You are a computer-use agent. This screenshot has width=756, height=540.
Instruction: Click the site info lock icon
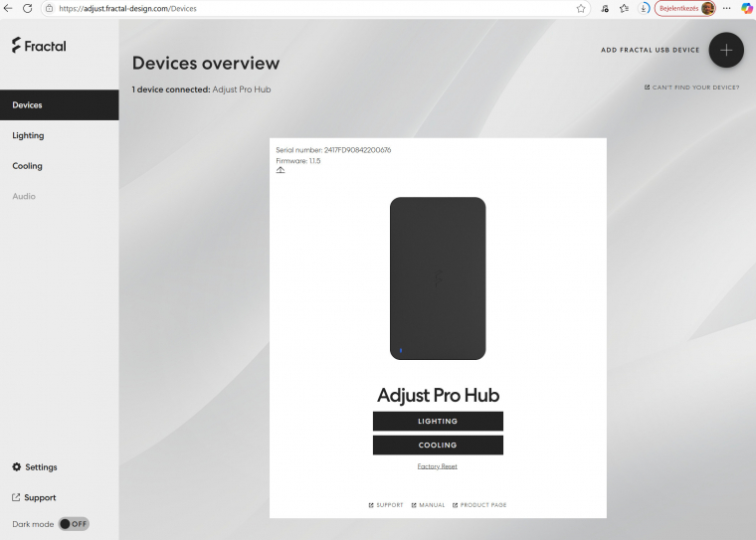[x=49, y=8]
